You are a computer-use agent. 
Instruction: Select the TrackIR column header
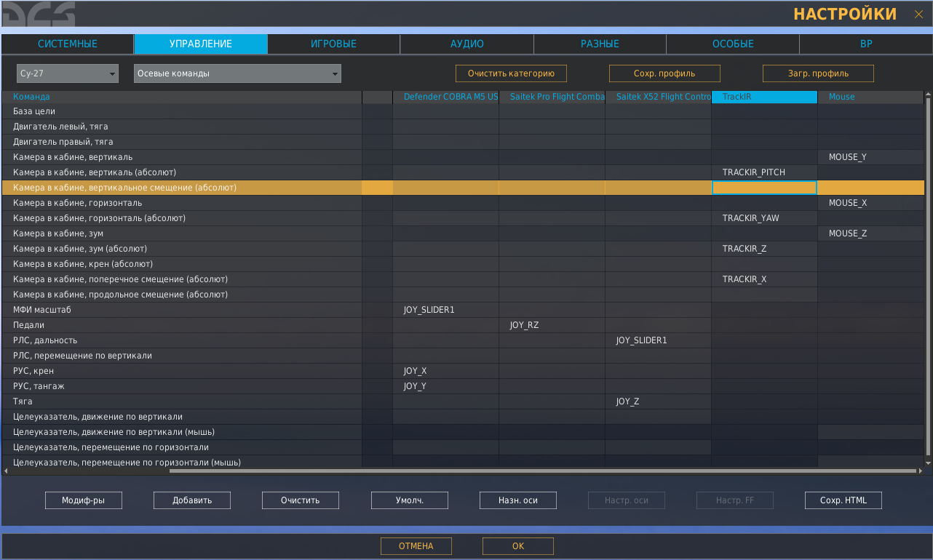tap(764, 97)
